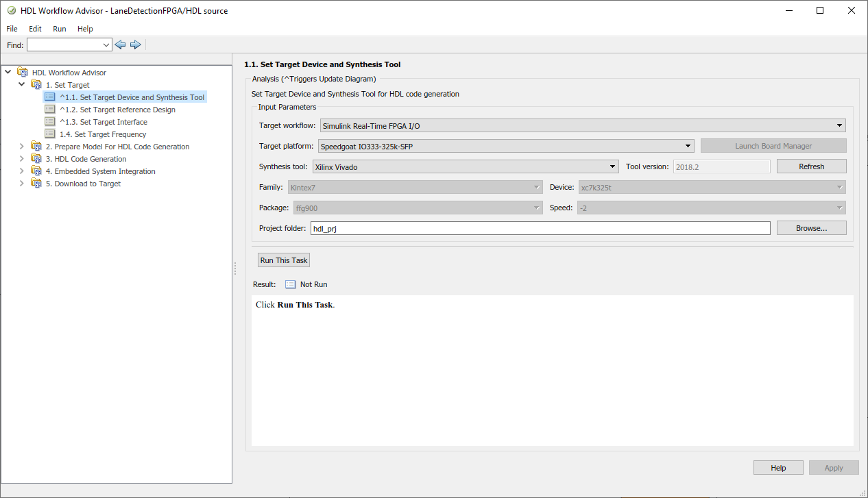Open the Target workflow dropdown
Screen dimensions: 868x498
583,126
